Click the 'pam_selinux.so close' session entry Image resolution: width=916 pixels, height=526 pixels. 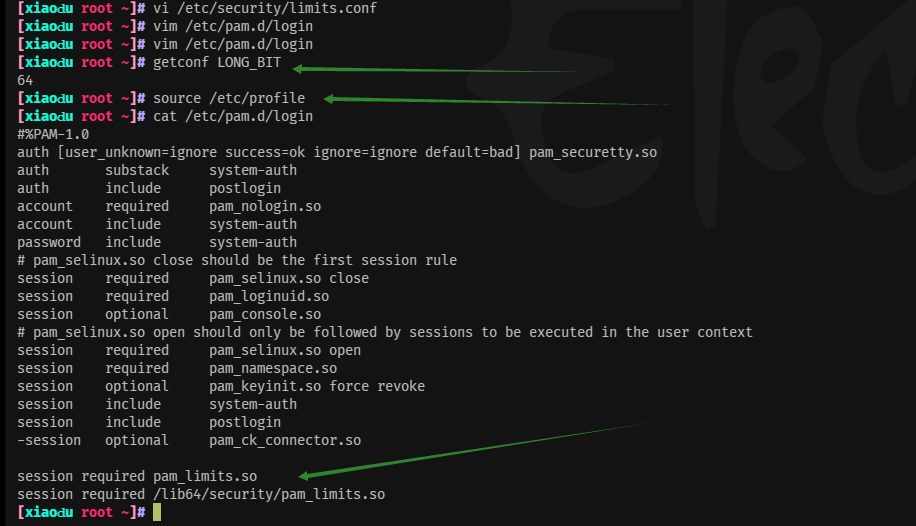289,278
